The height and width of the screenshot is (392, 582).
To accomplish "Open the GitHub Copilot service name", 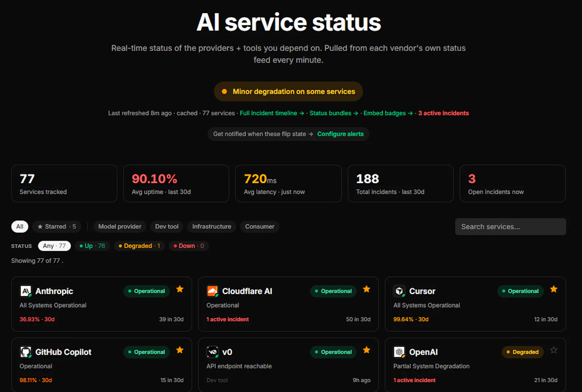I will click(63, 352).
